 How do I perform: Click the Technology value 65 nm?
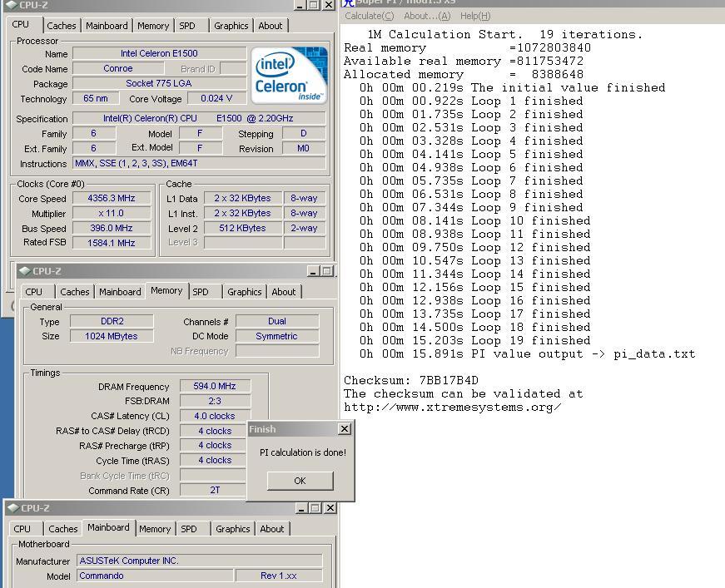(x=96, y=98)
